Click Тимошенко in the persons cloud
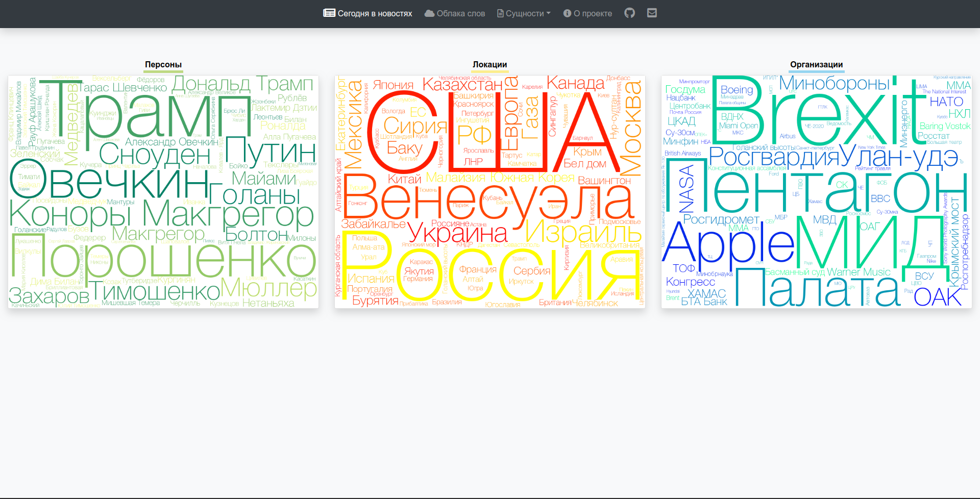This screenshot has width=980, height=499. pos(155,291)
